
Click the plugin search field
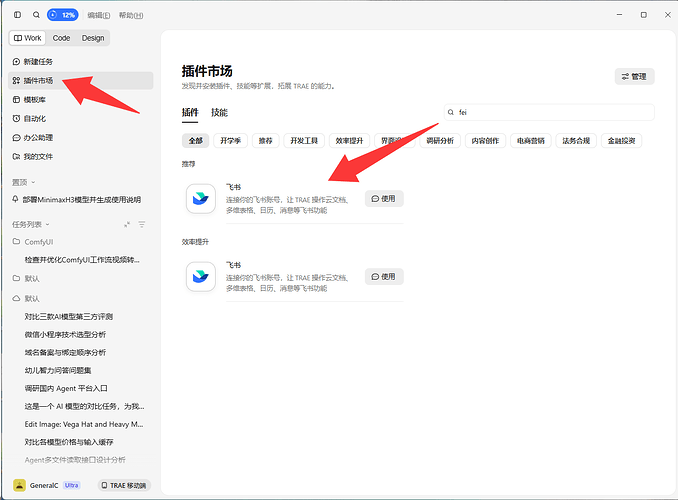coord(549,112)
